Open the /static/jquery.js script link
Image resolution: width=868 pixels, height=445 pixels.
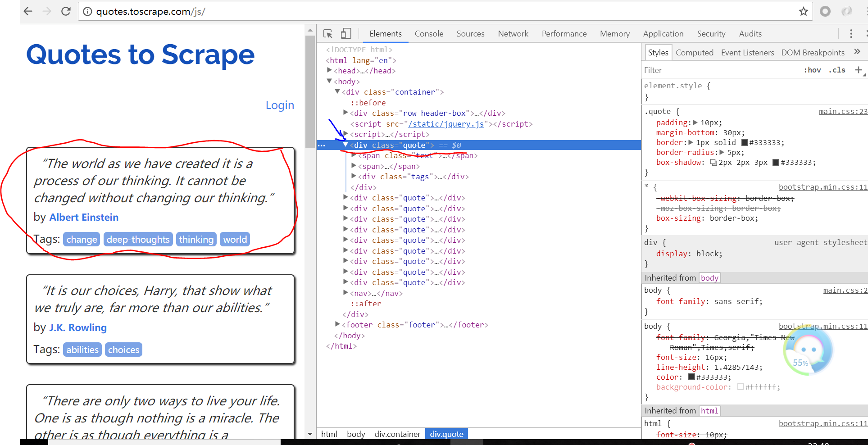coord(446,124)
